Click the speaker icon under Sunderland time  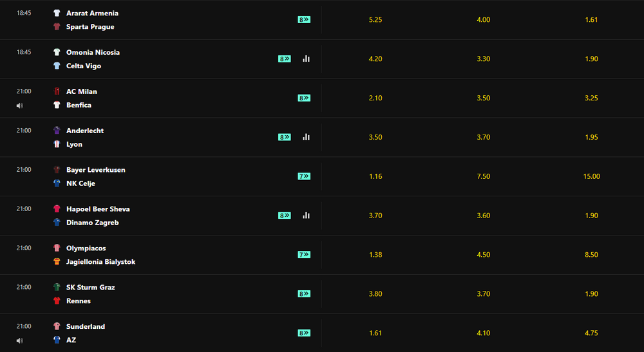click(x=20, y=341)
